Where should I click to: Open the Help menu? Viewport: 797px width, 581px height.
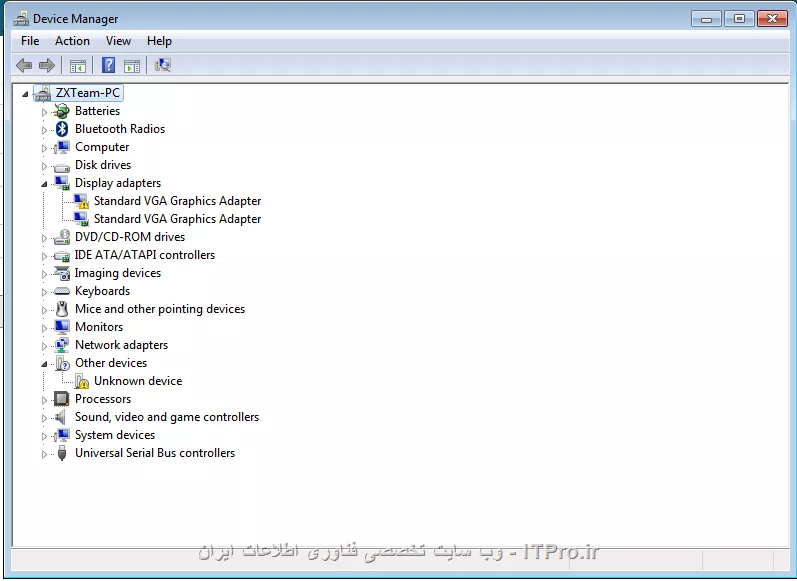159,41
